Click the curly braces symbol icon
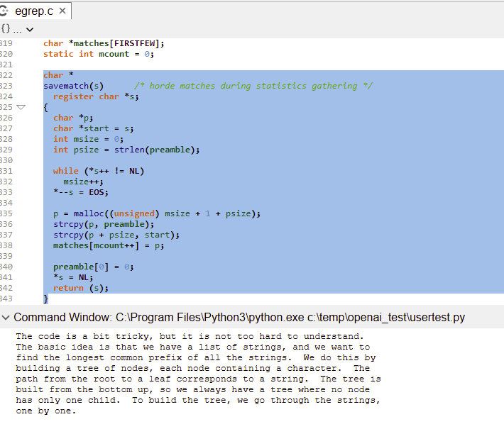Screen dimensions: 504x429 click(6, 29)
